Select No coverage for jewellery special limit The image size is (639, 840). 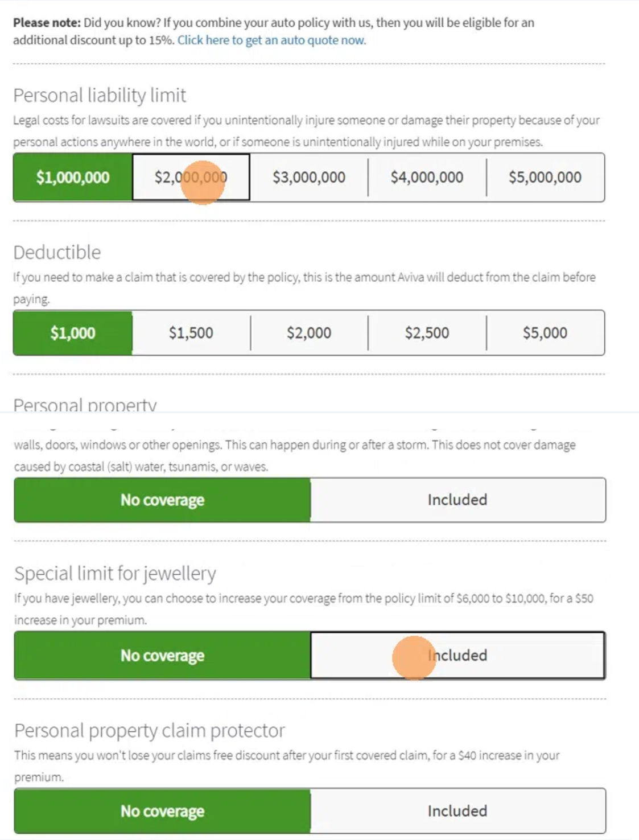162,656
